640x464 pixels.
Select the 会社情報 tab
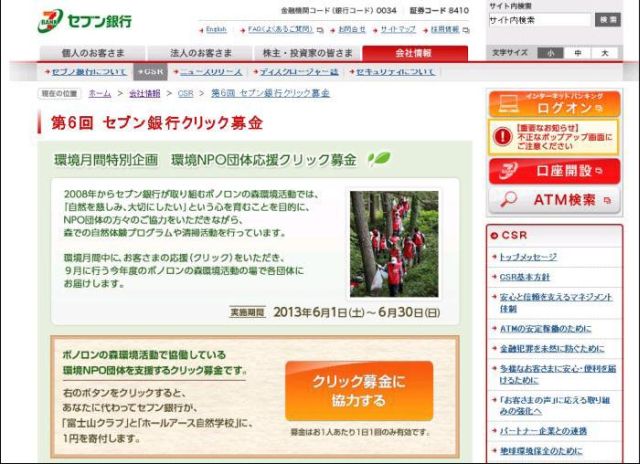(x=415, y=53)
